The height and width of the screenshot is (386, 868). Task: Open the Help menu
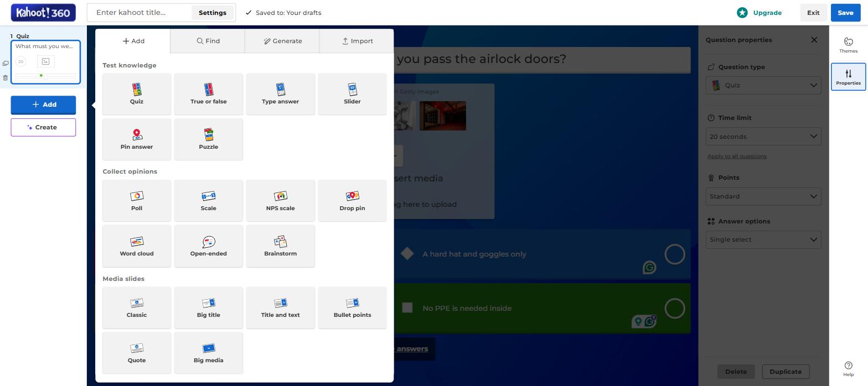point(848,369)
